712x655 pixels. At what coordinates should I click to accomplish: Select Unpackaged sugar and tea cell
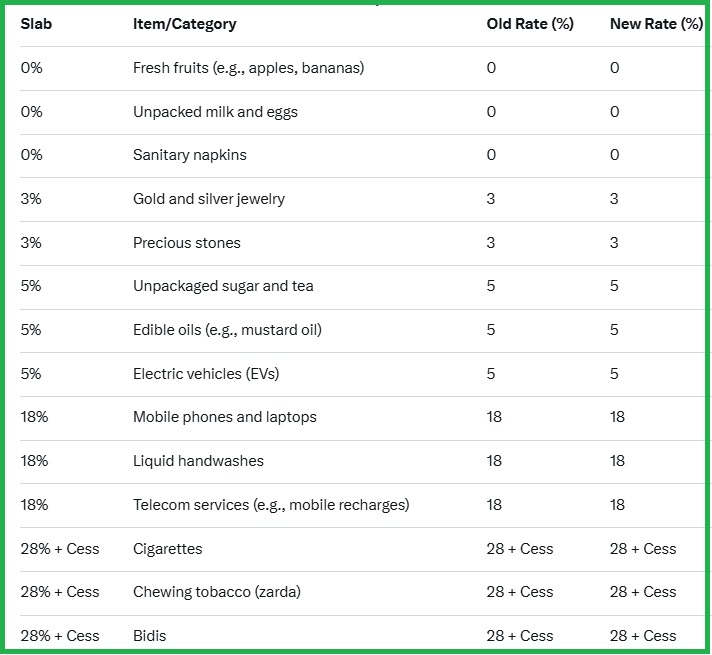click(223, 286)
